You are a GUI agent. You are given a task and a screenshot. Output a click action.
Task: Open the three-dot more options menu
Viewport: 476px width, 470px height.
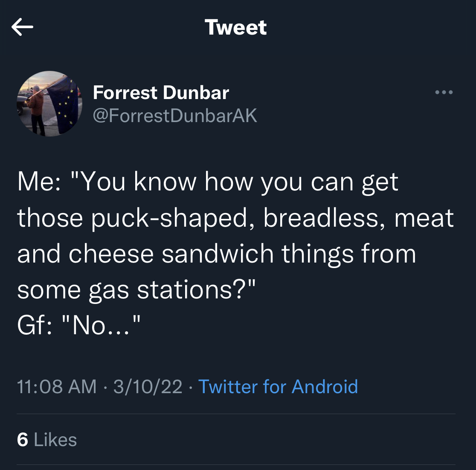coord(444,92)
